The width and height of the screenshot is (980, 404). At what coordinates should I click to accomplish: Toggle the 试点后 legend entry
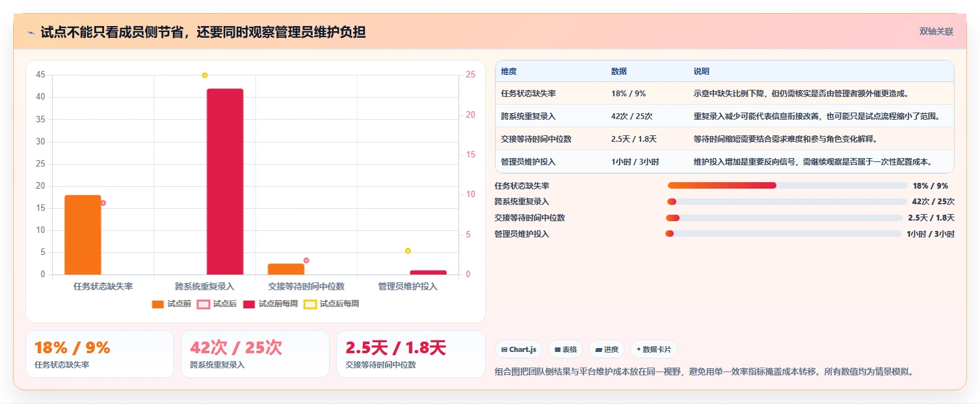[217, 304]
